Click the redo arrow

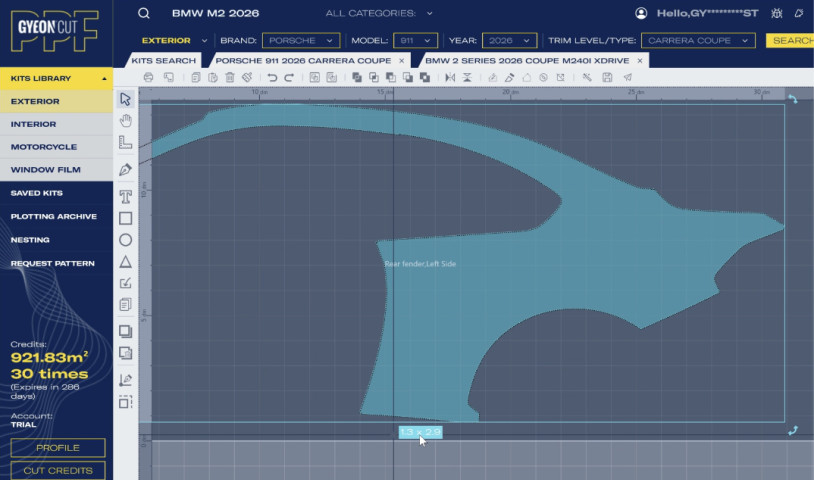pyautogui.click(x=289, y=77)
